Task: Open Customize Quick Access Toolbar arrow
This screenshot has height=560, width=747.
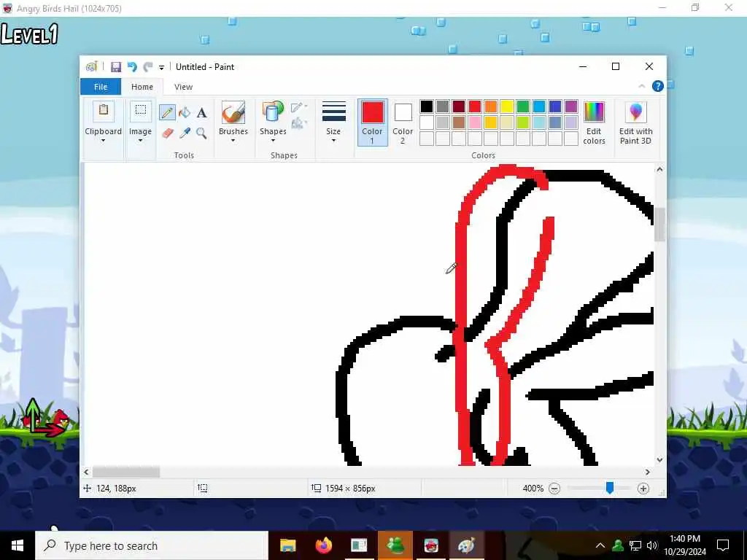Action: [x=161, y=68]
